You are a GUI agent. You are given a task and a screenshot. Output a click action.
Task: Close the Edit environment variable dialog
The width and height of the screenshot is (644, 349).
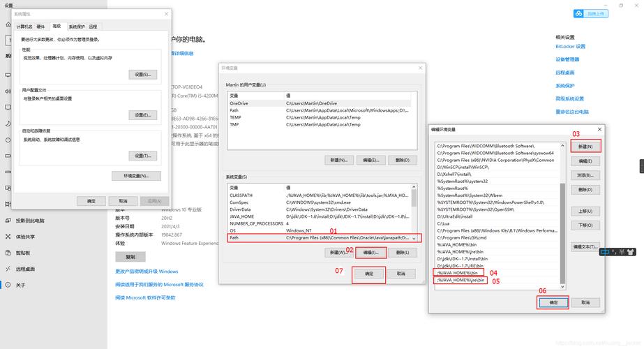click(599, 129)
